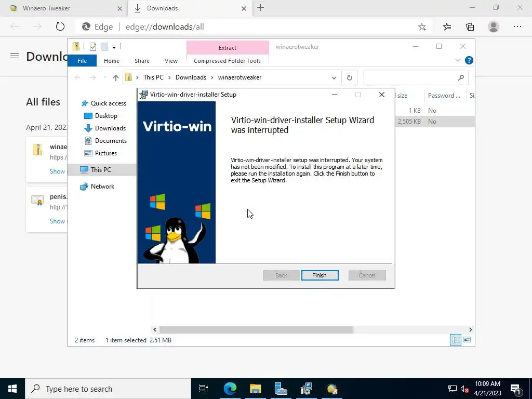Screen dimensions: 532x399
Task: Click Finish in Virtio-win setup wizard
Action: click(x=320, y=275)
